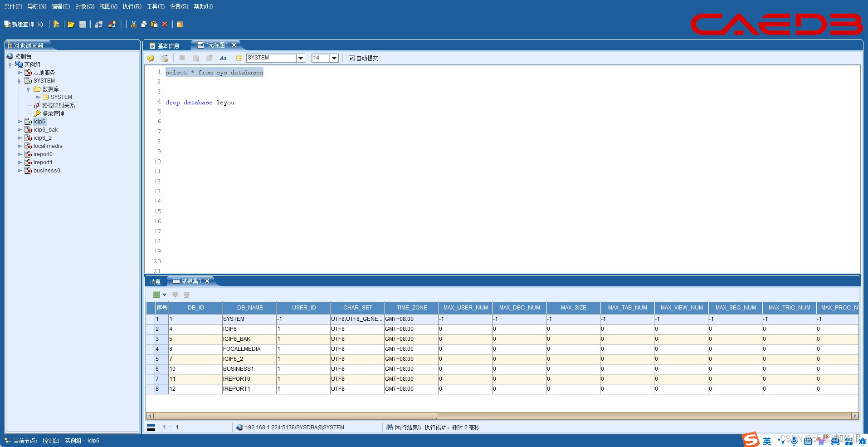The width and height of the screenshot is (868, 447).
Task: Click the orange square icon in main toolbar
Action: coord(180,24)
